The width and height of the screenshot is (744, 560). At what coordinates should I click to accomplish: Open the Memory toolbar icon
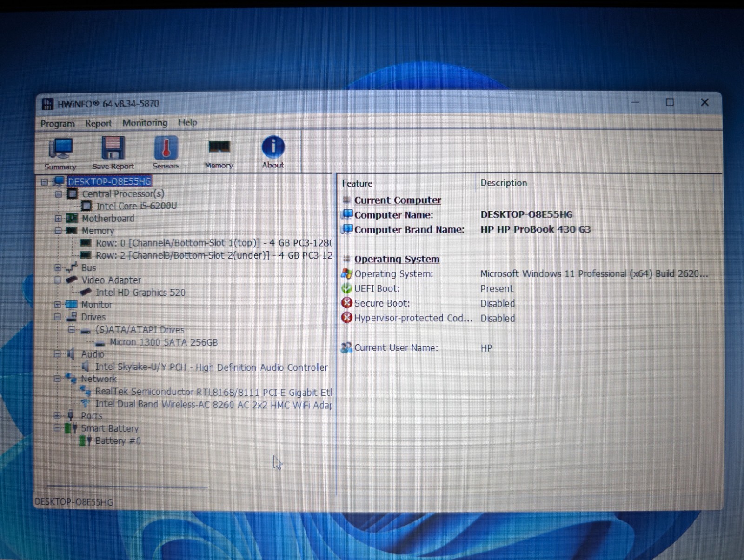coord(219,153)
